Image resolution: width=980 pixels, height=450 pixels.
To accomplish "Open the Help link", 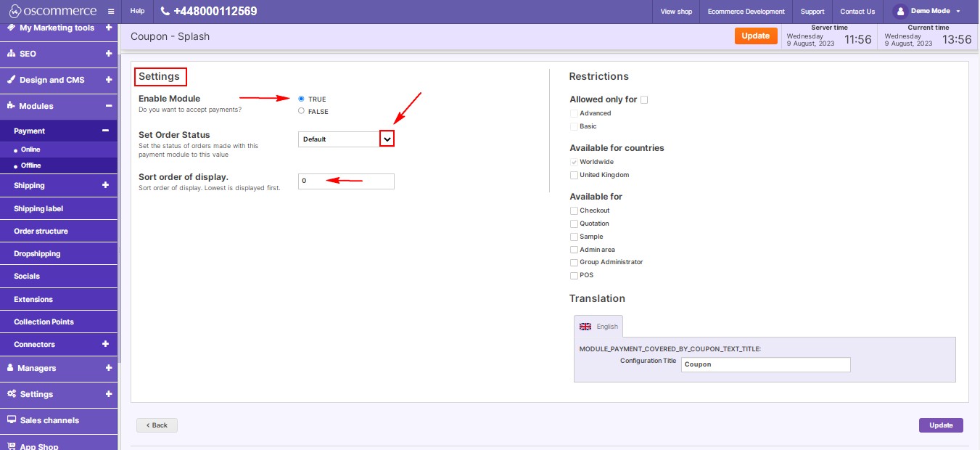I will (x=137, y=12).
